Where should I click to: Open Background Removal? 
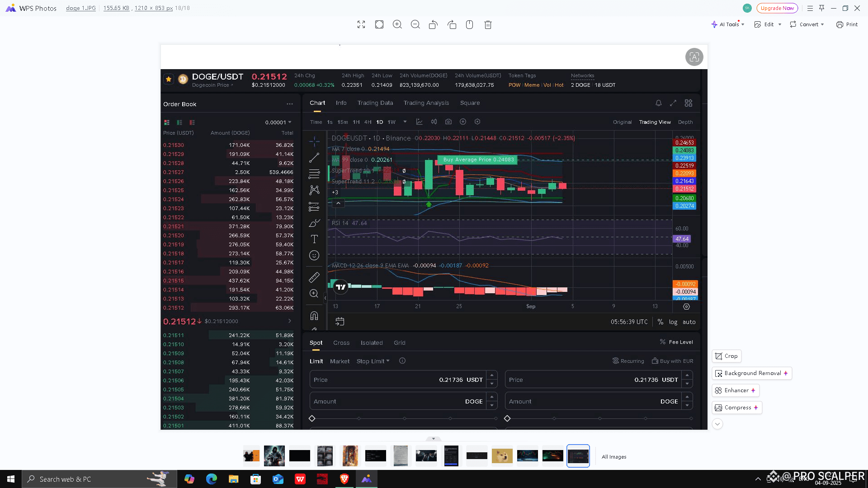[752, 373]
